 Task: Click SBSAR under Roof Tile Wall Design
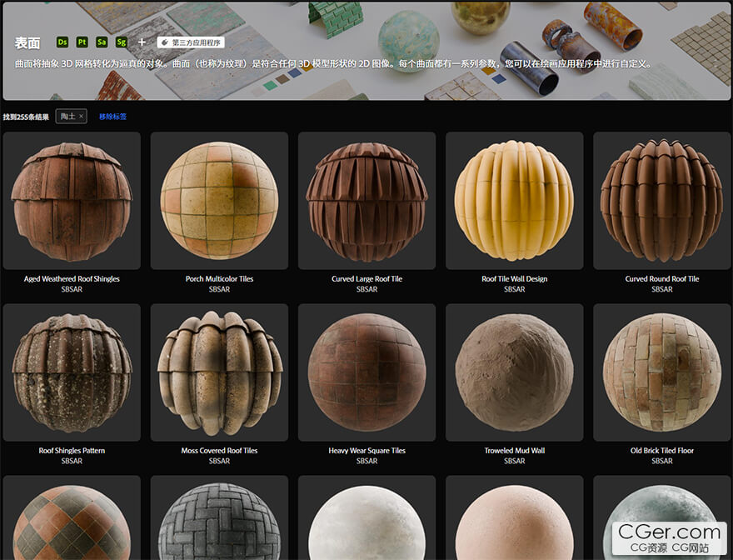pos(514,290)
